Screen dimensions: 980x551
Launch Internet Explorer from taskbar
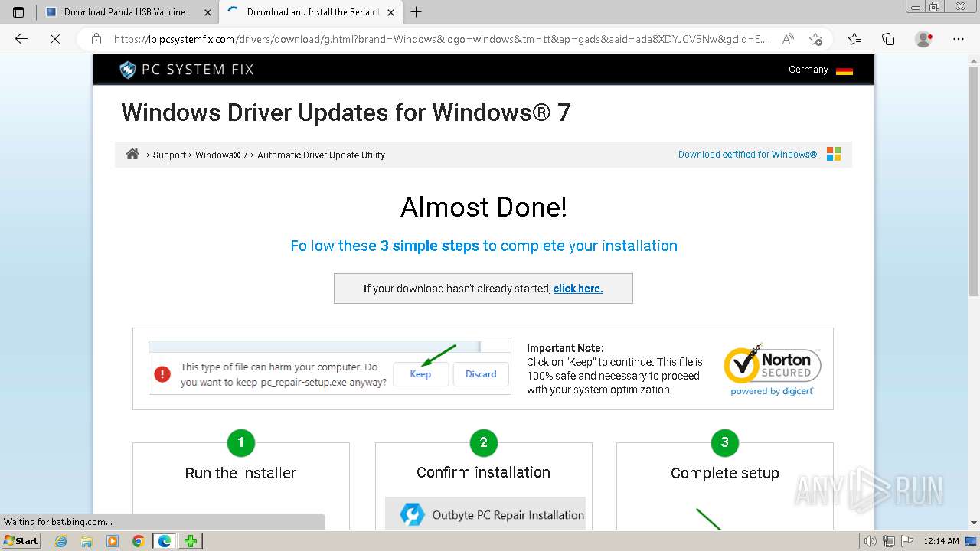61,541
